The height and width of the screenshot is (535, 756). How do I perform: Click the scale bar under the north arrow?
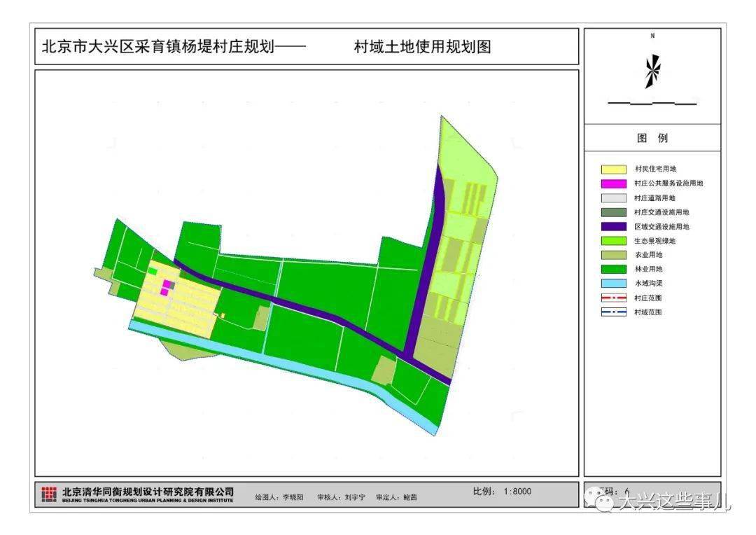[652, 104]
